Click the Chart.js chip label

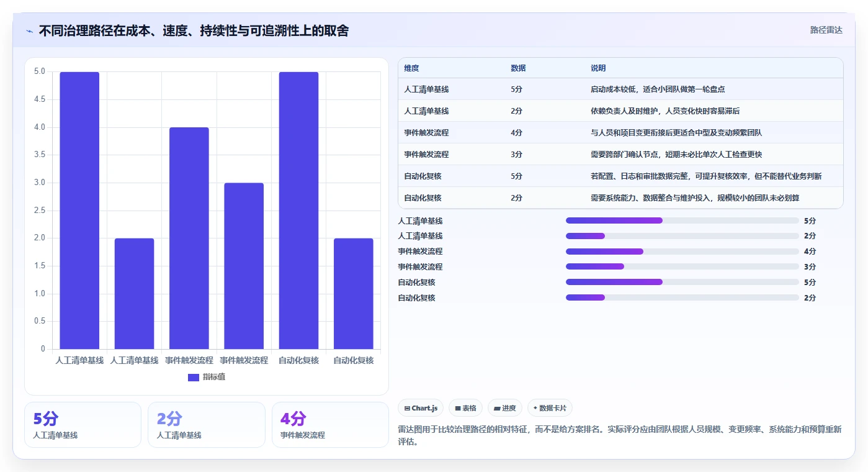[x=425, y=409]
